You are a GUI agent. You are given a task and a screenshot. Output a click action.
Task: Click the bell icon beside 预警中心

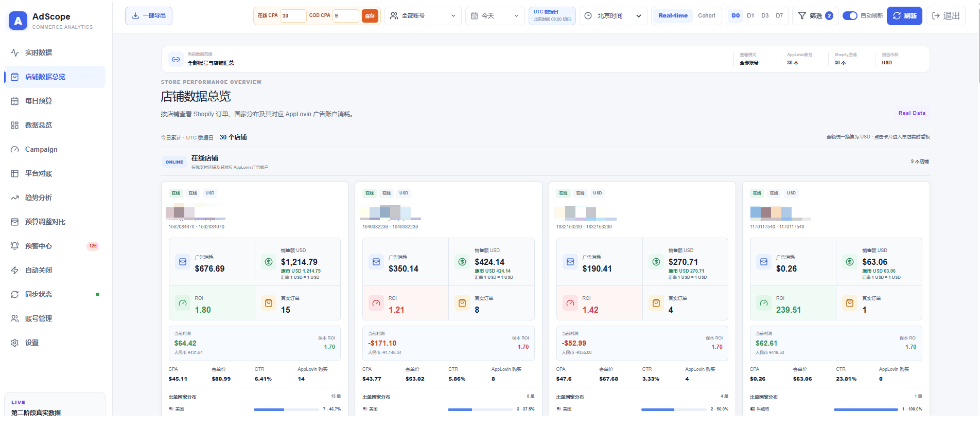[x=14, y=246]
